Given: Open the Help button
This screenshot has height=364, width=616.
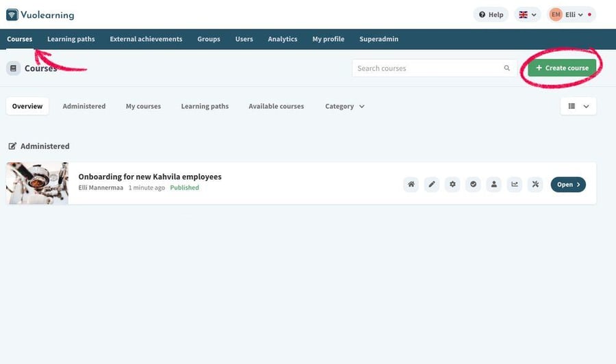Looking at the screenshot, I should pos(491,14).
